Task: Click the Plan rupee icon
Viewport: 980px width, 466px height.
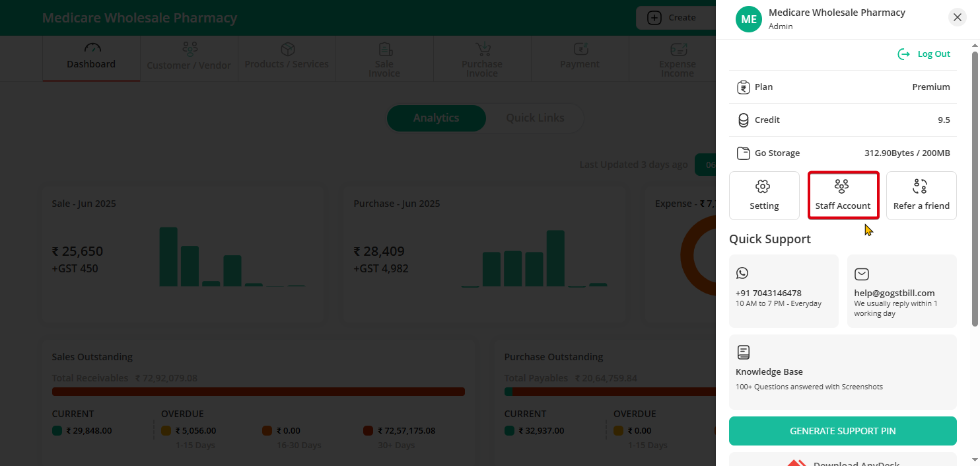Action: tap(743, 87)
